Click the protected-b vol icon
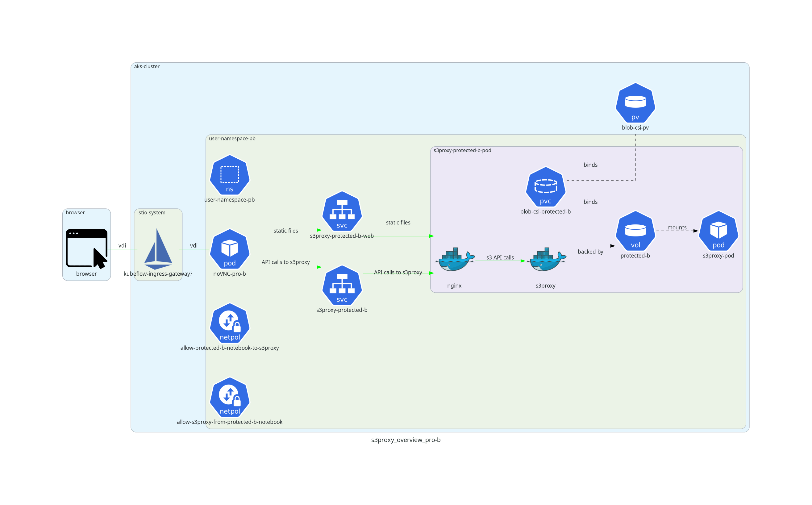812x505 pixels. (x=635, y=231)
